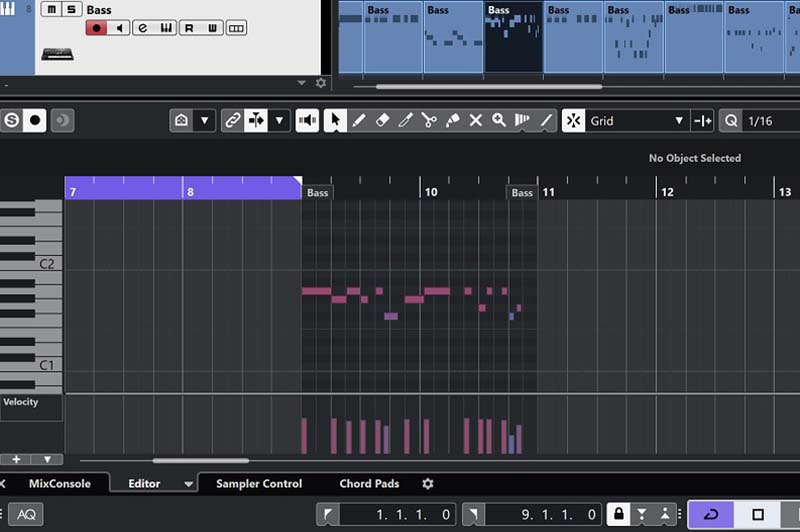
Task: Select the Draw pencil tool
Action: [359, 120]
